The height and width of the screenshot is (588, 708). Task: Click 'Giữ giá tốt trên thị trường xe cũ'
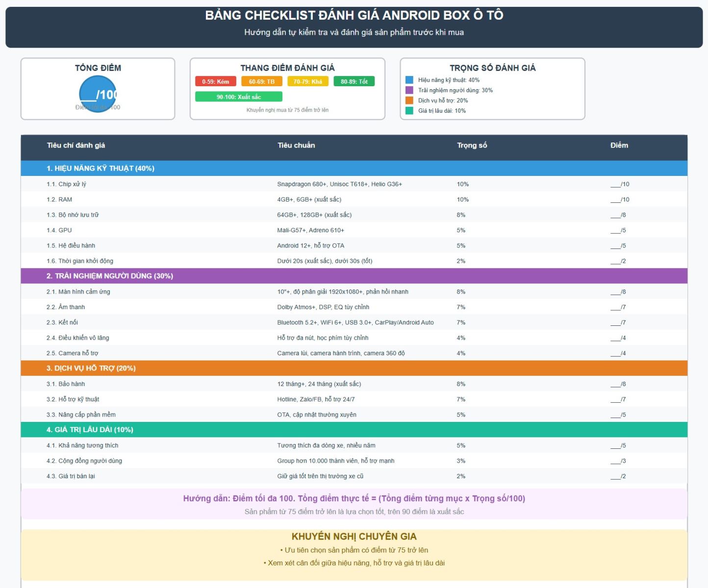pos(320,476)
